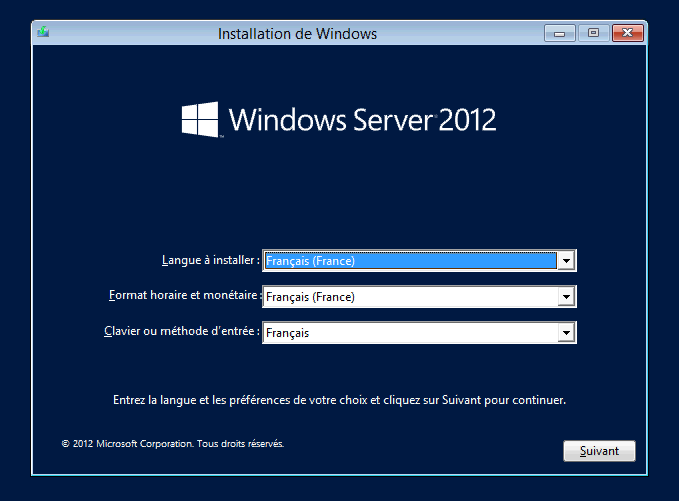Click the Suivant button
This screenshot has height=501, width=679.
pos(599,451)
